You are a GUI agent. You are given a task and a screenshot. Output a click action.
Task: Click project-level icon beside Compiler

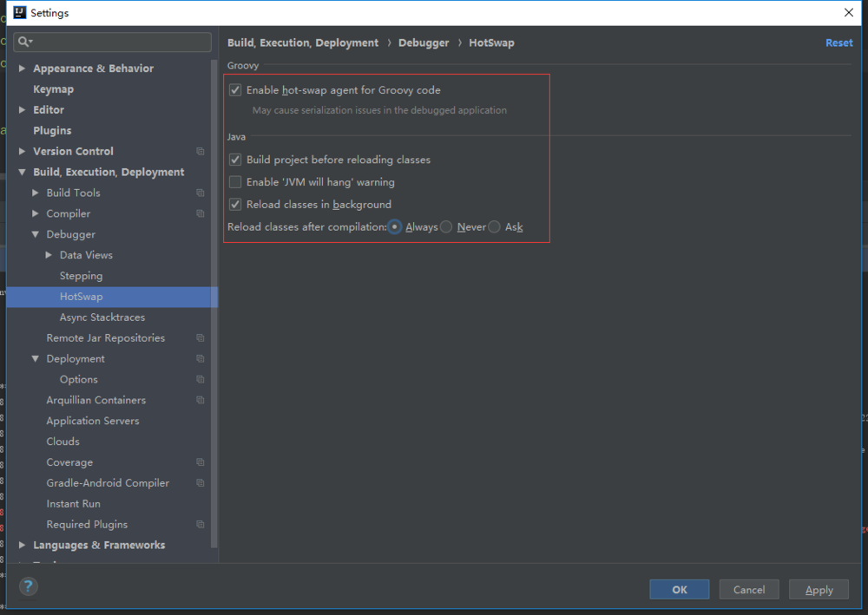coord(201,213)
